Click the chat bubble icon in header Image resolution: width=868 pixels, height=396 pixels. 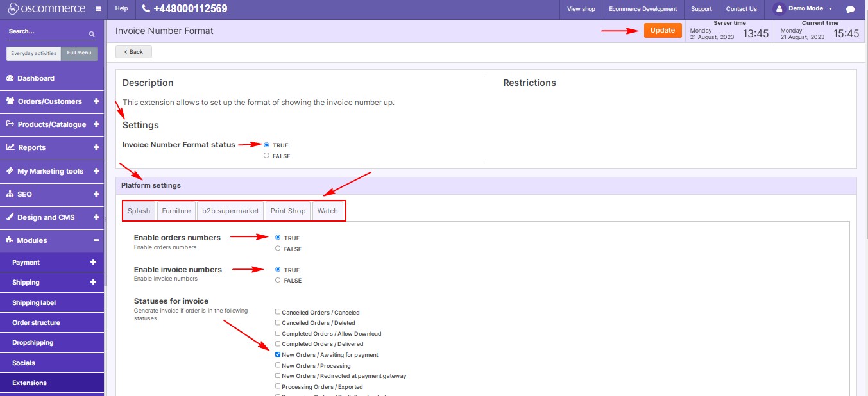[x=850, y=10]
